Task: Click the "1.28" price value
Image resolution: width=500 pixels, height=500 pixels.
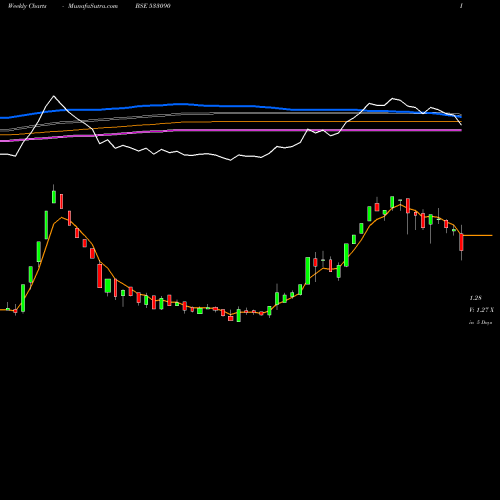Action: (x=475, y=298)
